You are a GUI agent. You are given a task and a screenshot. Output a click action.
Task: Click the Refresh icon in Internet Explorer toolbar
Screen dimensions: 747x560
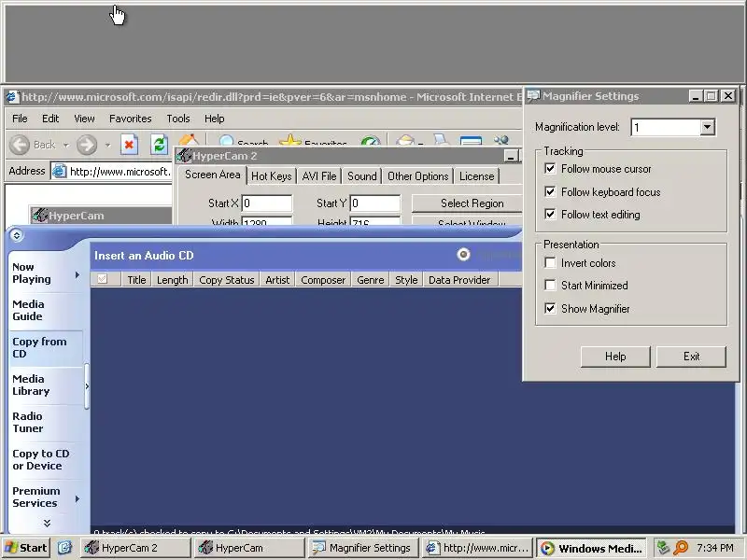click(x=159, y=145)
